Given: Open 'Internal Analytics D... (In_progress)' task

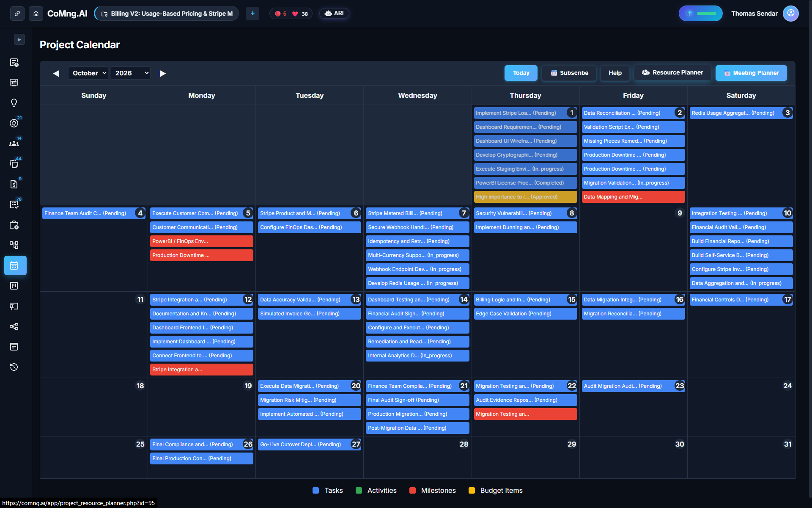Looking at the screenshot, I should [x=417, y=356].
